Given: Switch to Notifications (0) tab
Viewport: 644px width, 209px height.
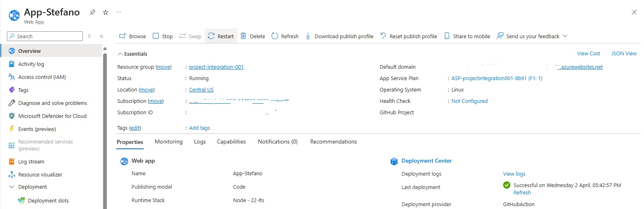Looking at the screenshot, I should coord(278,142).
